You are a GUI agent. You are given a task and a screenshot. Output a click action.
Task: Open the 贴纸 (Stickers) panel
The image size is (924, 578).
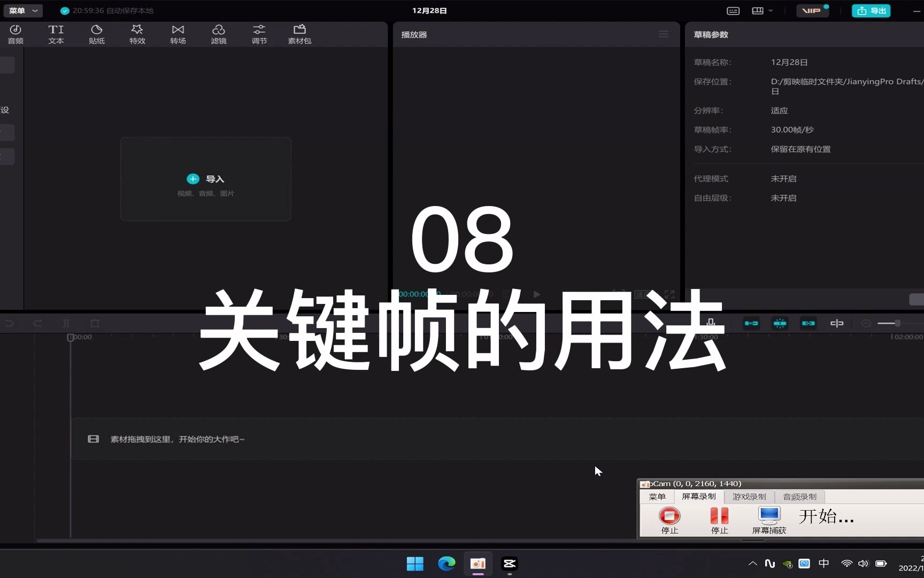(x=96, y=34)
